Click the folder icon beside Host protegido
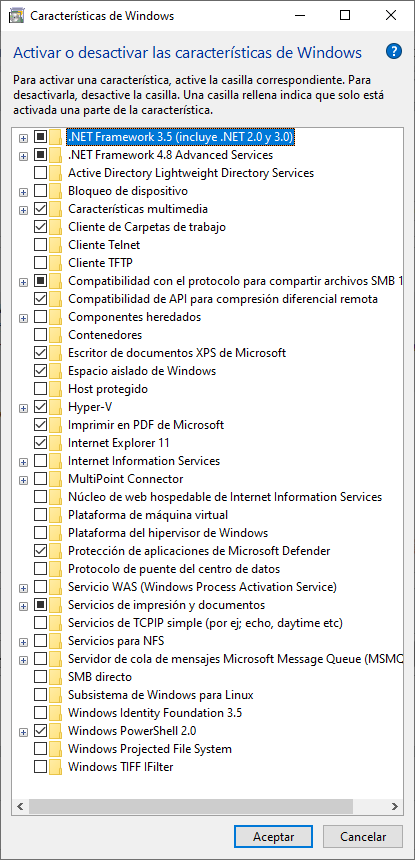The image size is (415, 860). pos(55,389)
